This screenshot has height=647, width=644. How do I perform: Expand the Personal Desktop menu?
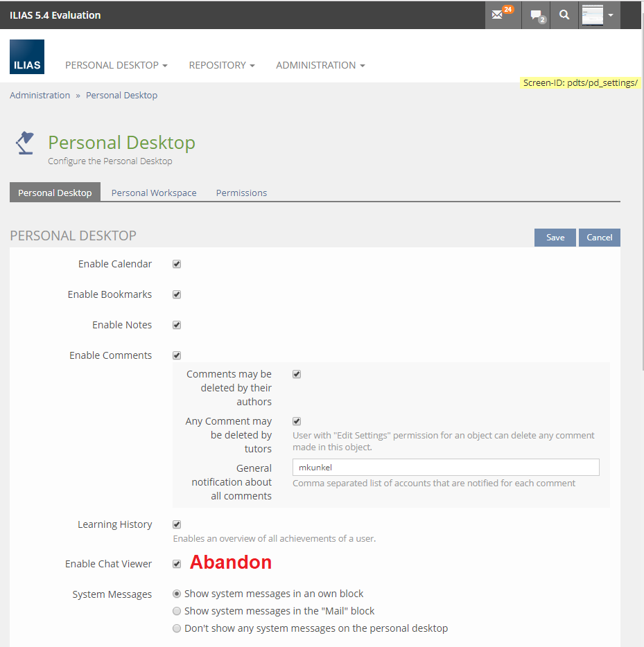click(116, 65)
